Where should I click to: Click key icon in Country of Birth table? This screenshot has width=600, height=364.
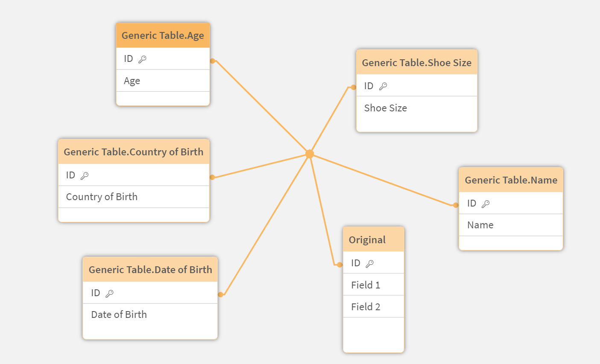coord(85,176)
